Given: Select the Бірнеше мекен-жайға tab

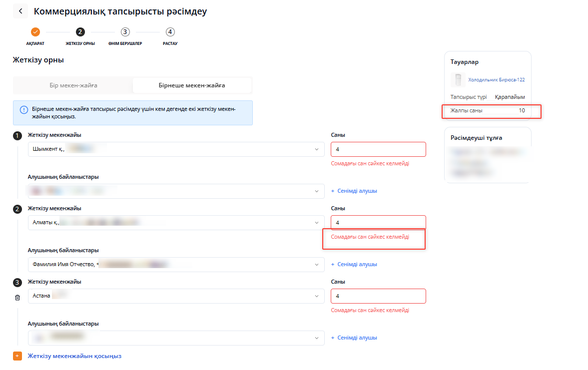Looking at the screenshot, I should [192, 85].
